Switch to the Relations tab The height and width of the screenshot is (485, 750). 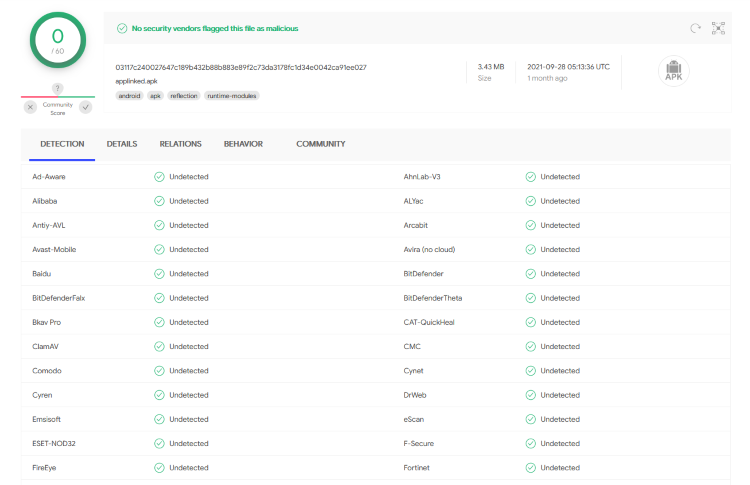(x=180, y=144)
